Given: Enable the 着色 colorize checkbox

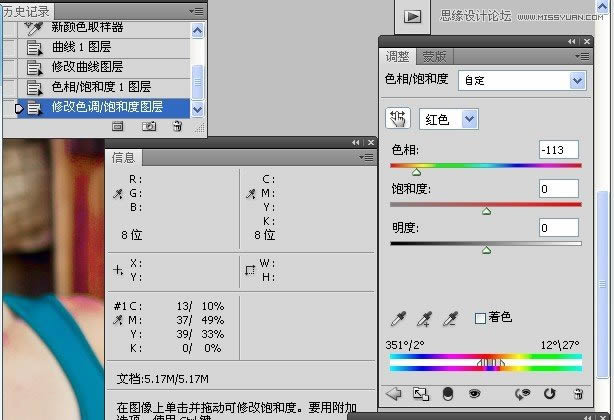Looking at the screenshot, I should (x=480, y=318).
